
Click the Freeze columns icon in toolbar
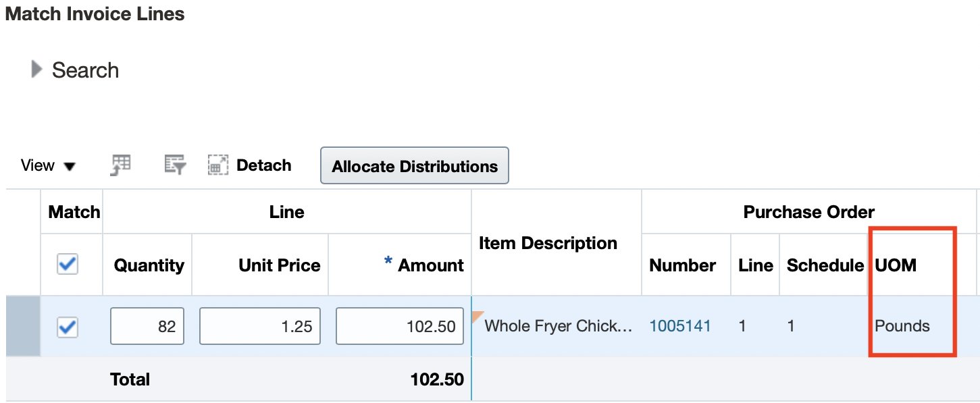coord(121,165)
